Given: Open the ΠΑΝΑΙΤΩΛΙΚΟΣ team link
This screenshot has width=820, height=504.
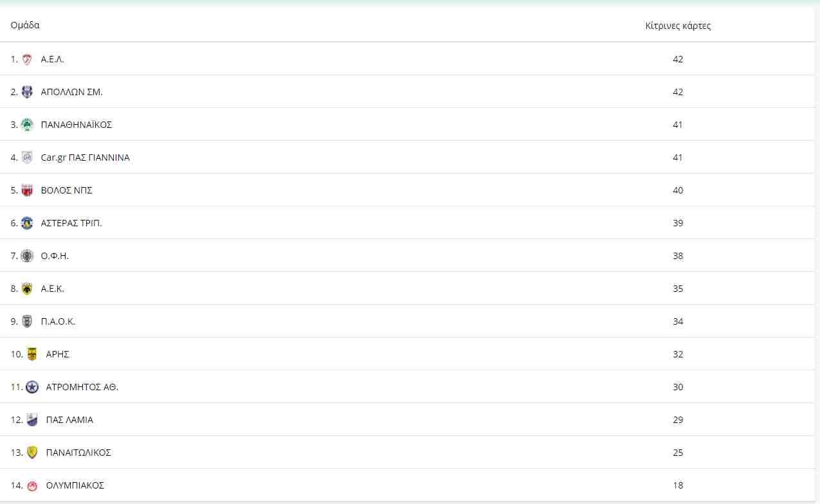Looking at the screenshot, I should coord(78,453).
